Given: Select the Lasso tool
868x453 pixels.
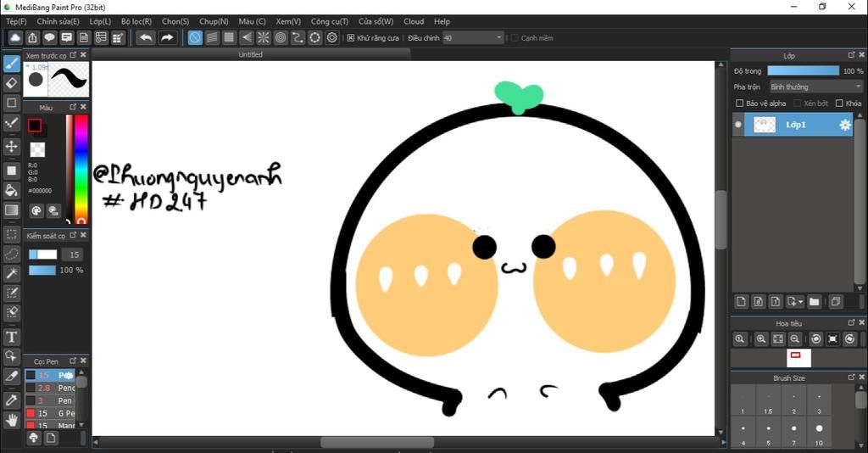Looking at the screenshot, I should [x=12, y=254].
